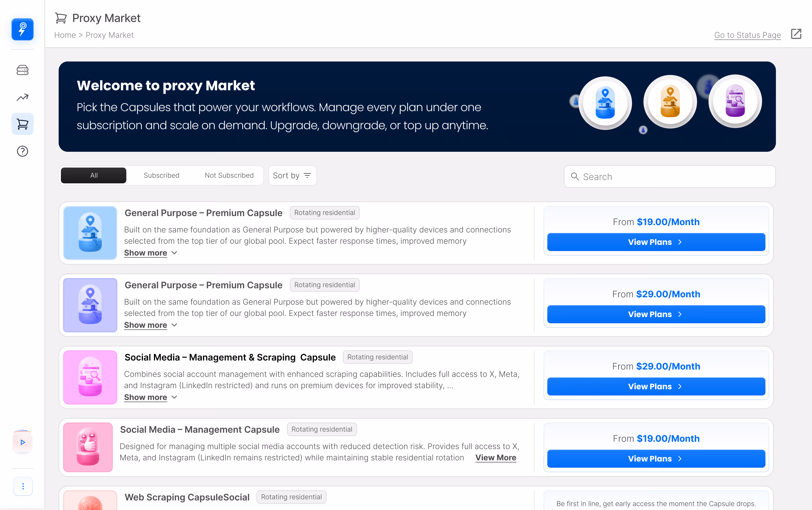Expand Show more on Social Media Management & Scraping
This screenshot has width=812, height=510.
150,397
